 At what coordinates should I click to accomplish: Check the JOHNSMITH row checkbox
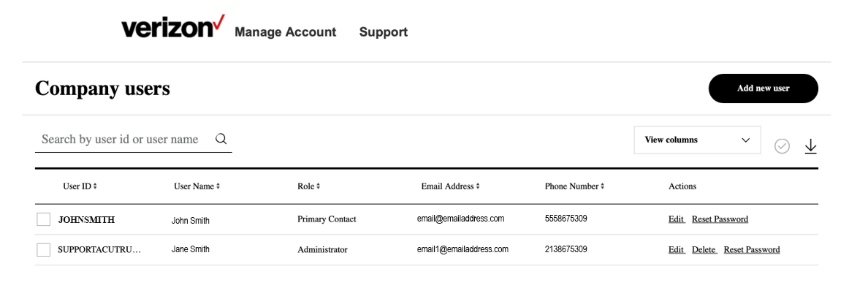tap(44, 219)
